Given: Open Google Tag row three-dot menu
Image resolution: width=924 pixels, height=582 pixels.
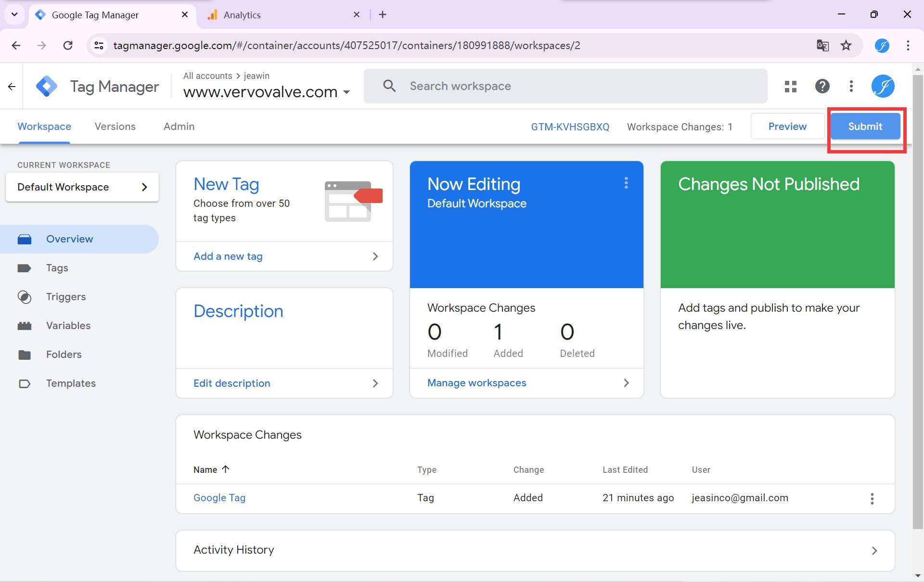Looking at the screenshot, I should [872, 499].
